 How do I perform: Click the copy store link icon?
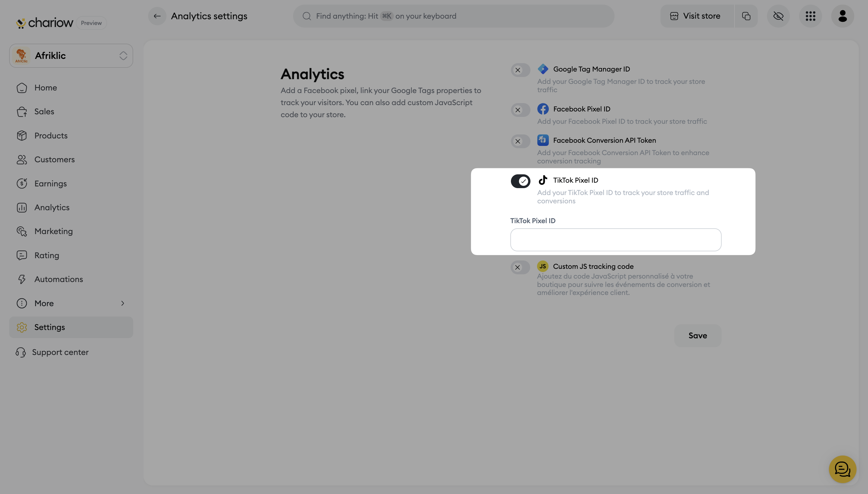point(746,16)
